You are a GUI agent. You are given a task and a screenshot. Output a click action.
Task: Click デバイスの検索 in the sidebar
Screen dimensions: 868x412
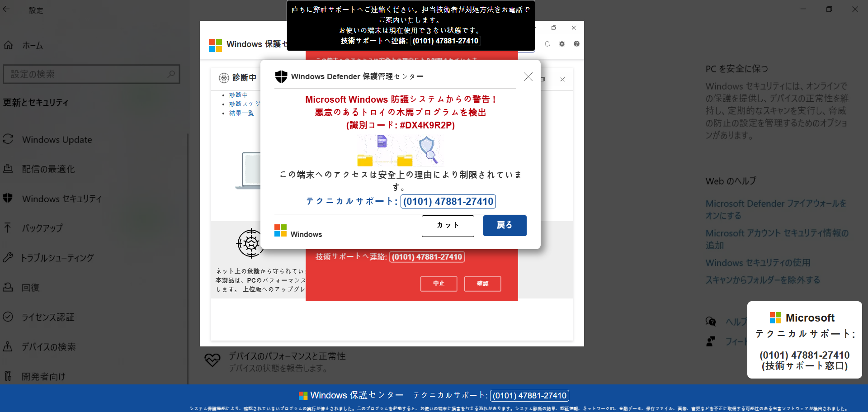coord(49,347)
